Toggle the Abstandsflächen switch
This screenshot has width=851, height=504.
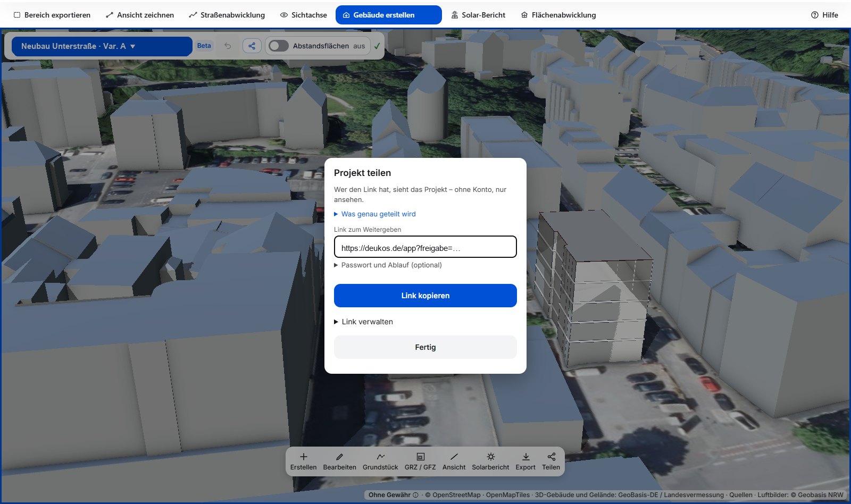[278, 46]
